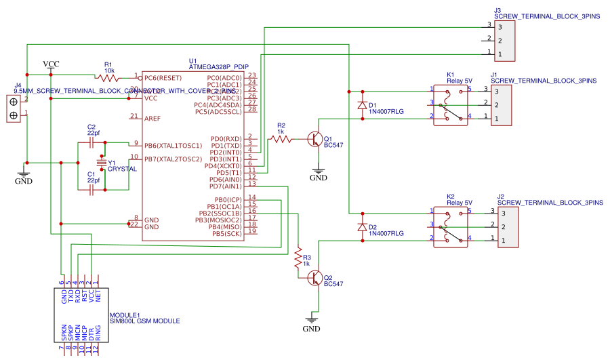Click the D1 1N4007RLG diode symbol
610x364 pixels.
(363, 105)
